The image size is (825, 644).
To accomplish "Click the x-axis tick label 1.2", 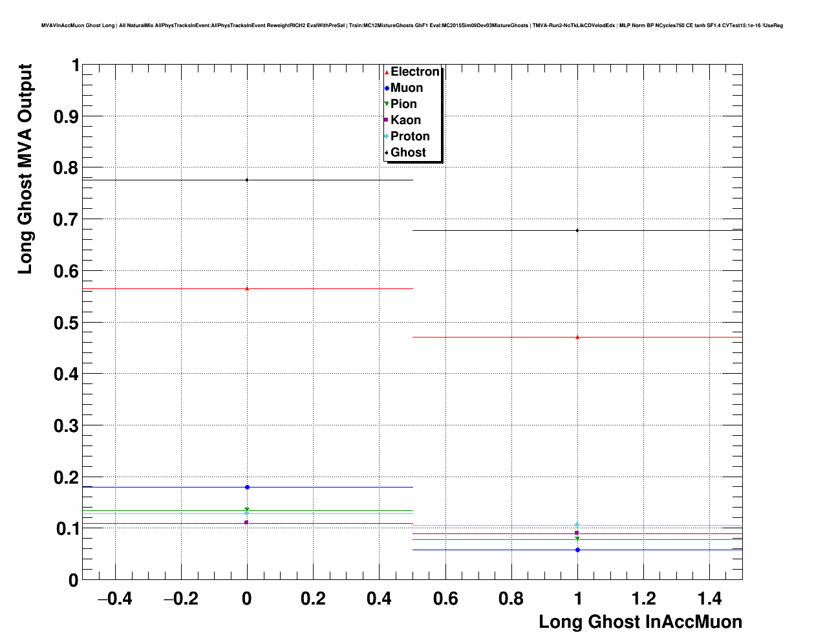I will coord(644,599).
